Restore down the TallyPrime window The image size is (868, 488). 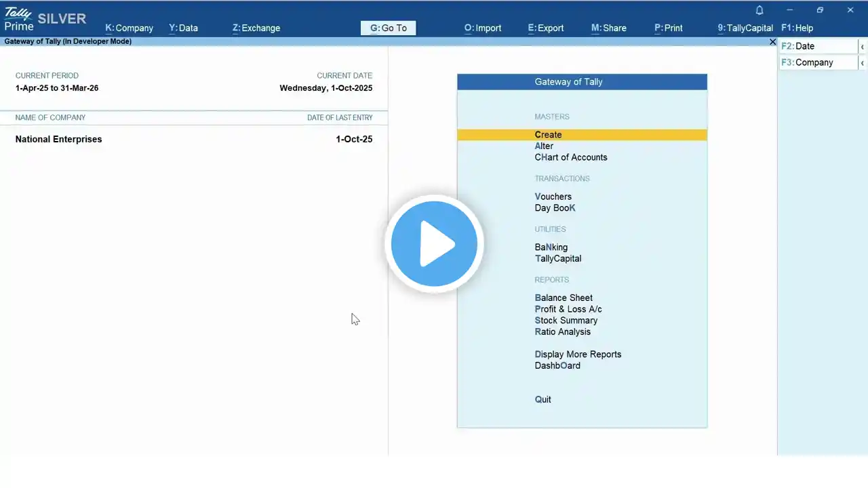click(820, 10)
